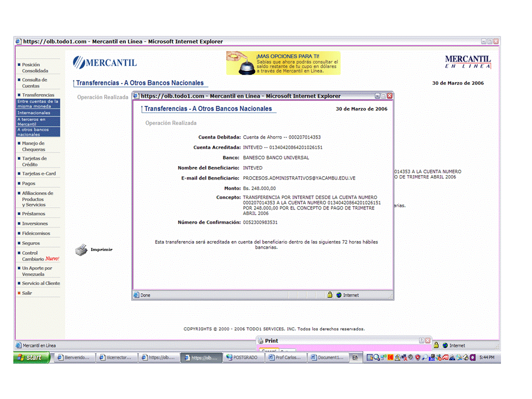Click Operación Realizada in the popup
The width and height of the screenshot is (532, 399).
(x=171, y=123)
